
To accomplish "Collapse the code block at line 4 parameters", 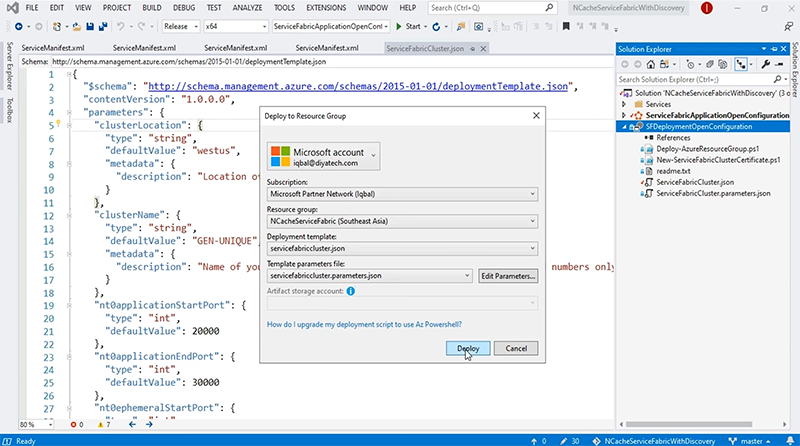I will point(69,112).
